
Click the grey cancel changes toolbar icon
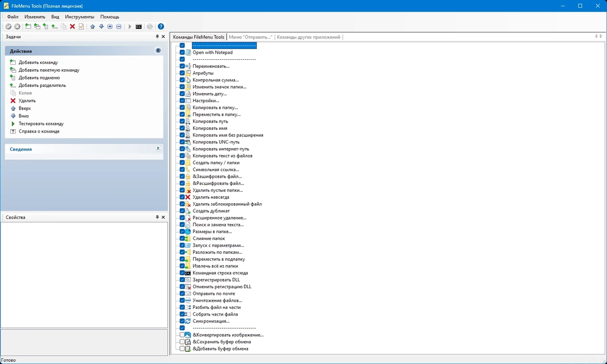tap(17, 26)
